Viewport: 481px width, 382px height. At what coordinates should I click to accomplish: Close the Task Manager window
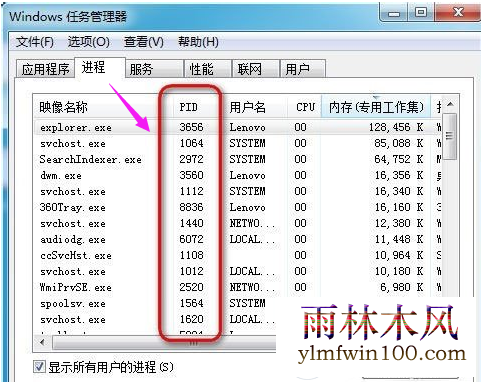point(458,12)
